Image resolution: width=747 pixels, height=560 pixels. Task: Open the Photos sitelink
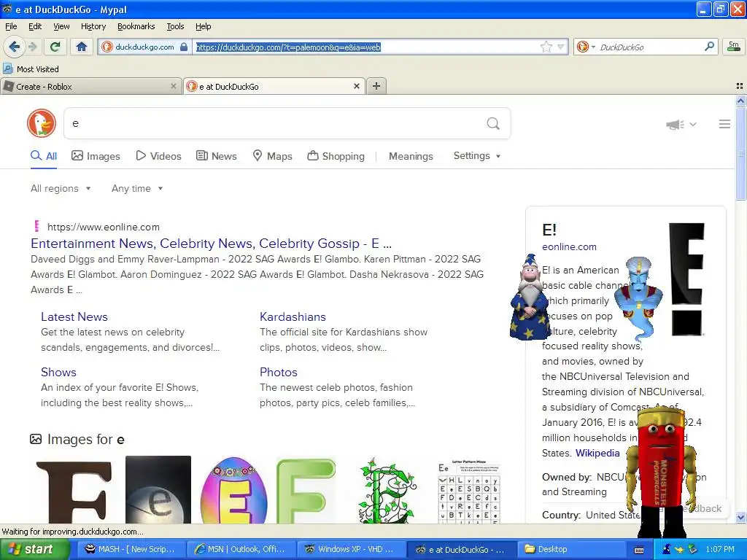[278, 372]
